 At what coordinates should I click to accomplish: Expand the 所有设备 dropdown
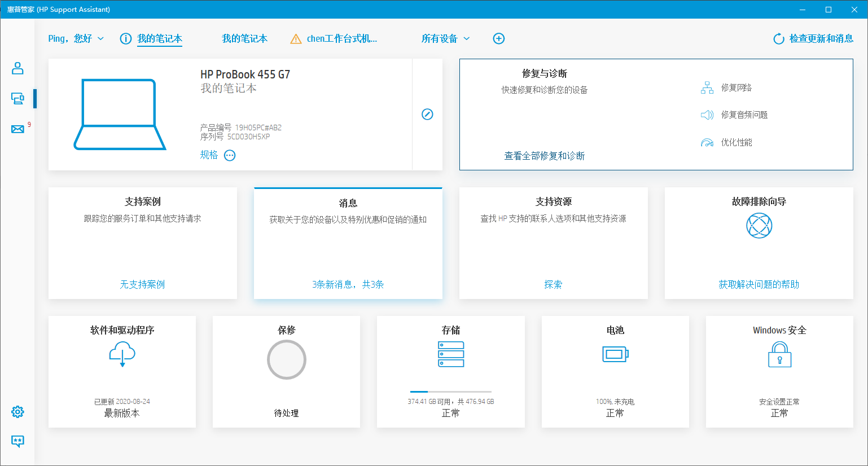point(446,38)
